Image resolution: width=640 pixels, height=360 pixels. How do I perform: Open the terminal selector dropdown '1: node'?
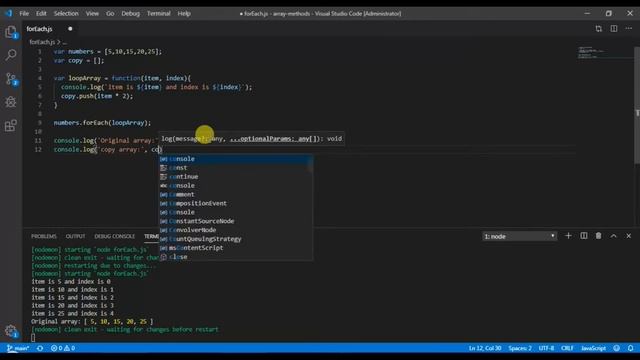pos(519,236)
